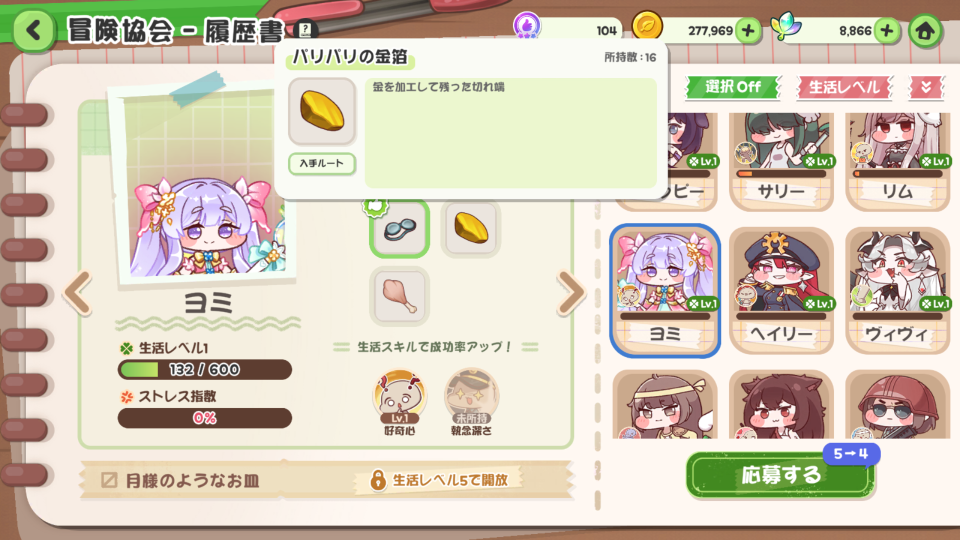Select the ヴィヴィ character card
This screenshot has width=960, height=540.
click(898, 291)
